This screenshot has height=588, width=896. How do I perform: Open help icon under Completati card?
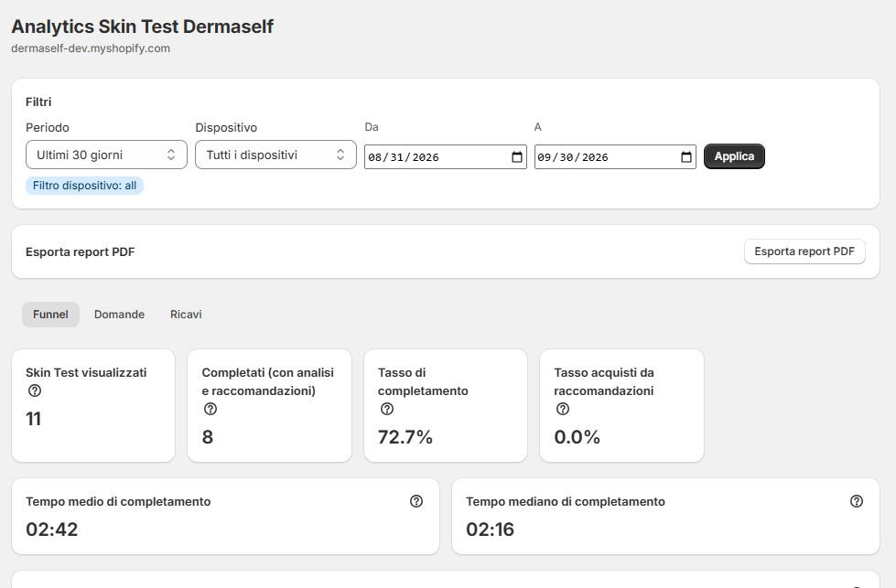click(211, 409)
